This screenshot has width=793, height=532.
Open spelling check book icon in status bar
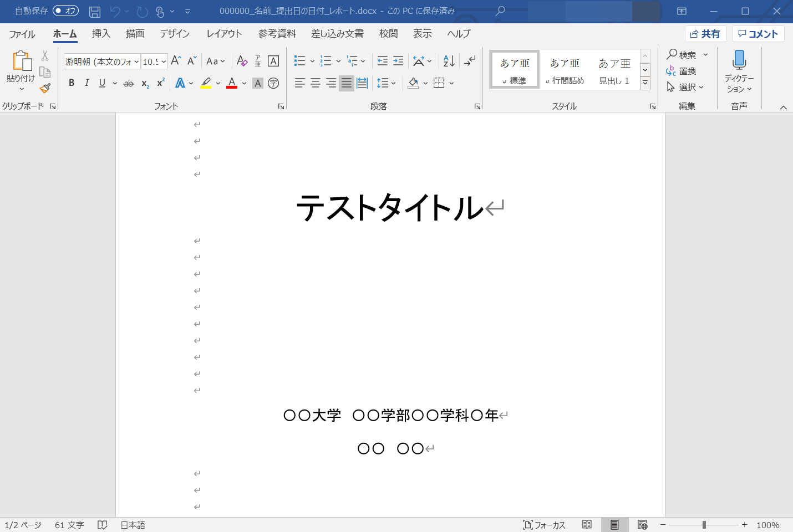click(102, 525)
